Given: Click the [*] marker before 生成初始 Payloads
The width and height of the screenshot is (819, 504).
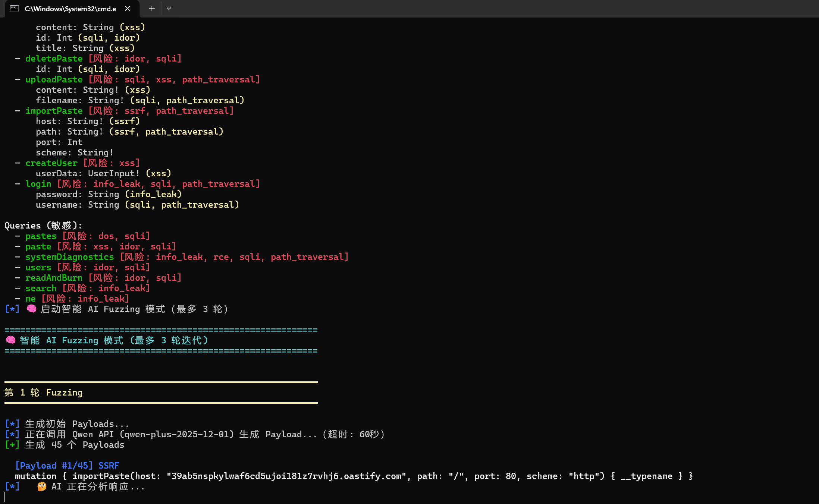Looking at the screenshot, I should (x=12, y=424).
